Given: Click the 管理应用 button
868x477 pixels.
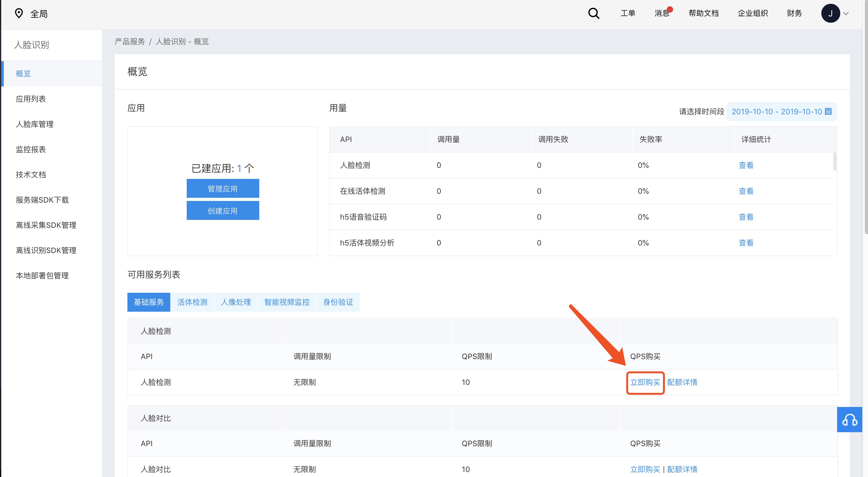Looking at the screenshot, I should pos(223,188).
